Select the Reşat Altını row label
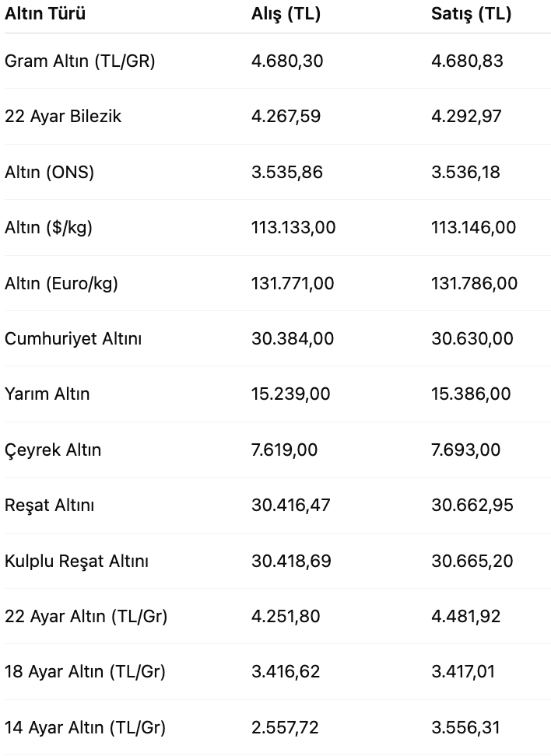Viewport: 551px width, 756px height. pyautogui.click(x=49, y=506)
